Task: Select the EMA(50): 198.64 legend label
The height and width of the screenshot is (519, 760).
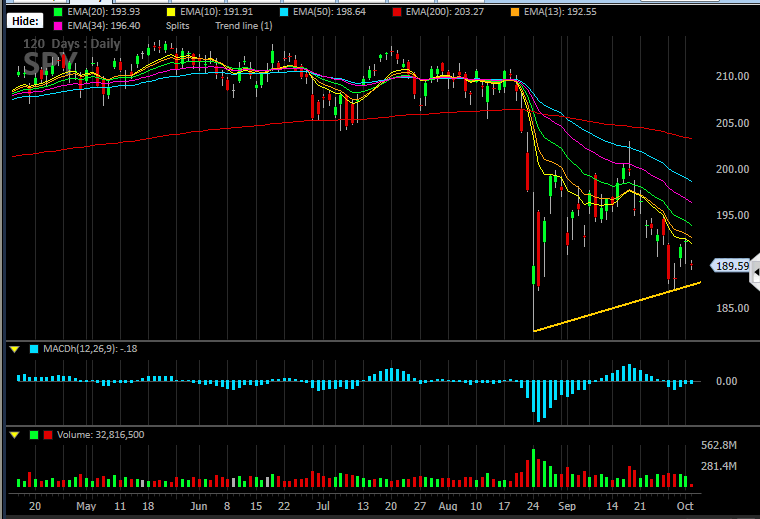Action: pyautogui.click(x=330, y=12)
